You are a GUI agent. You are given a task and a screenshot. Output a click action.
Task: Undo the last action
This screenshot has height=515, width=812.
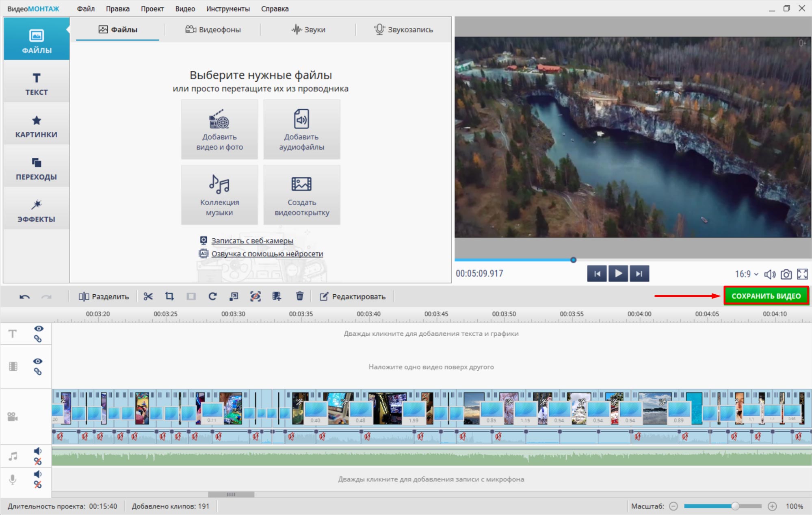(24, 297)
